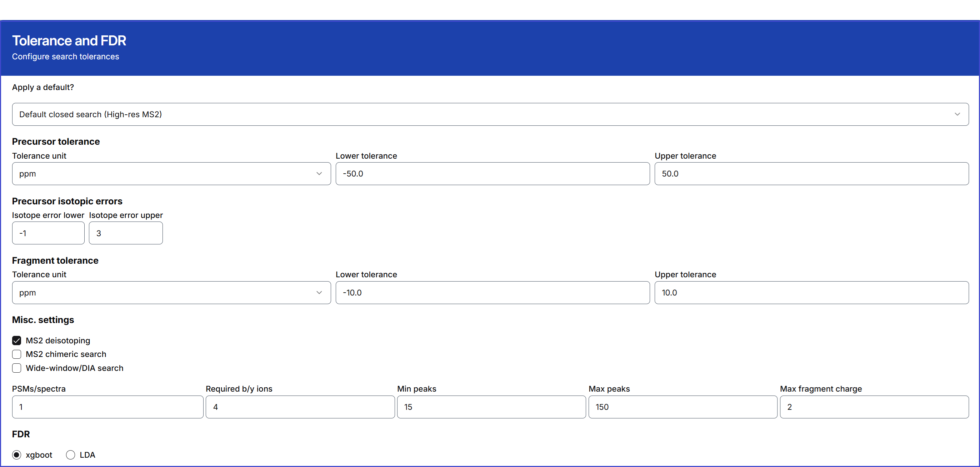Edit the Min peaks field
This screenshot has height=467, width=980.
pos(491,407)
